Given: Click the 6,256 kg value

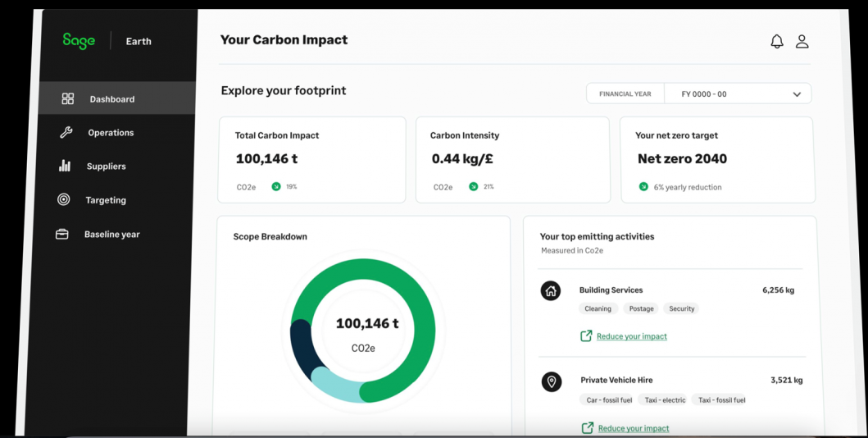Looking at the screenshot, I should click(779, 290).
